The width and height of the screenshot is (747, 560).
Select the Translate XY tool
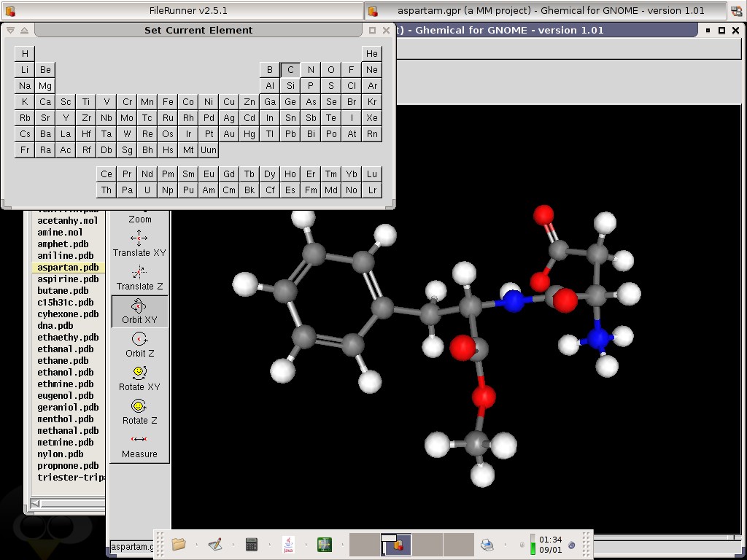[139, 244]
